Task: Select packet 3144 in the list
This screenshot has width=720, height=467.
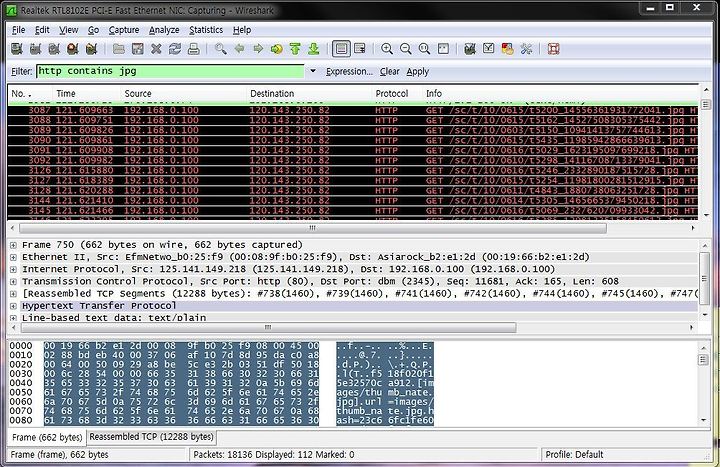Action: (353, 201)
